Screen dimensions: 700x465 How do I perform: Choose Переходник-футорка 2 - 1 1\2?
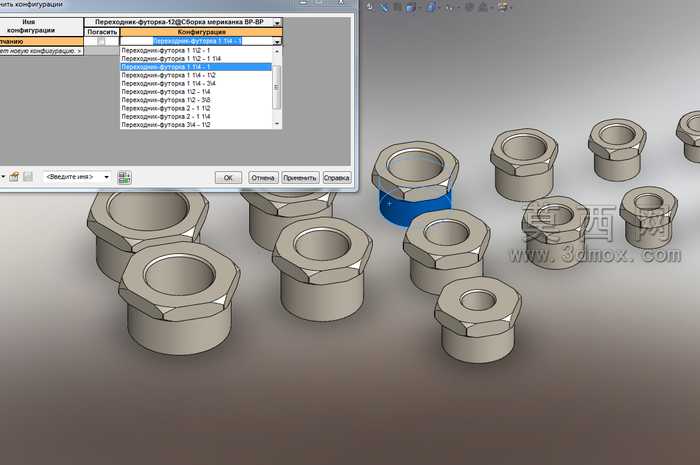[196, 108]
